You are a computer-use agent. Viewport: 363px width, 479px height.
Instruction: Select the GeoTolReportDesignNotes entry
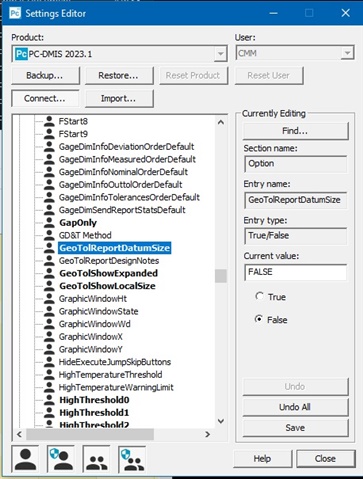coord(109,261)
